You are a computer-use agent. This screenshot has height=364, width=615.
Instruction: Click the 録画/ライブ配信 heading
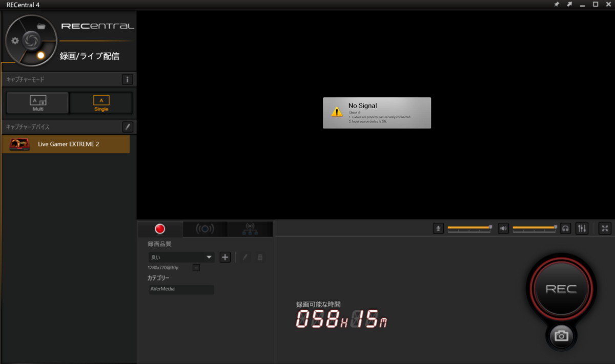pyautogui.click(x=90, y=56)
